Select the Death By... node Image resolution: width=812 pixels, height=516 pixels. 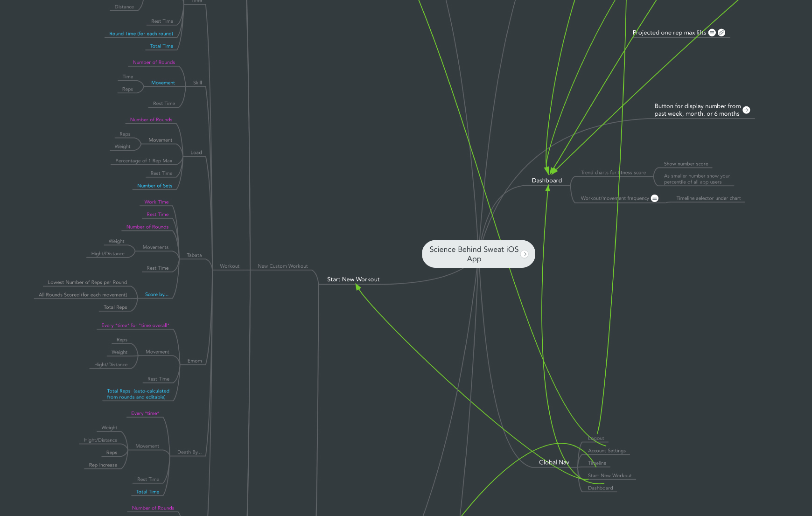coord(189,452)
